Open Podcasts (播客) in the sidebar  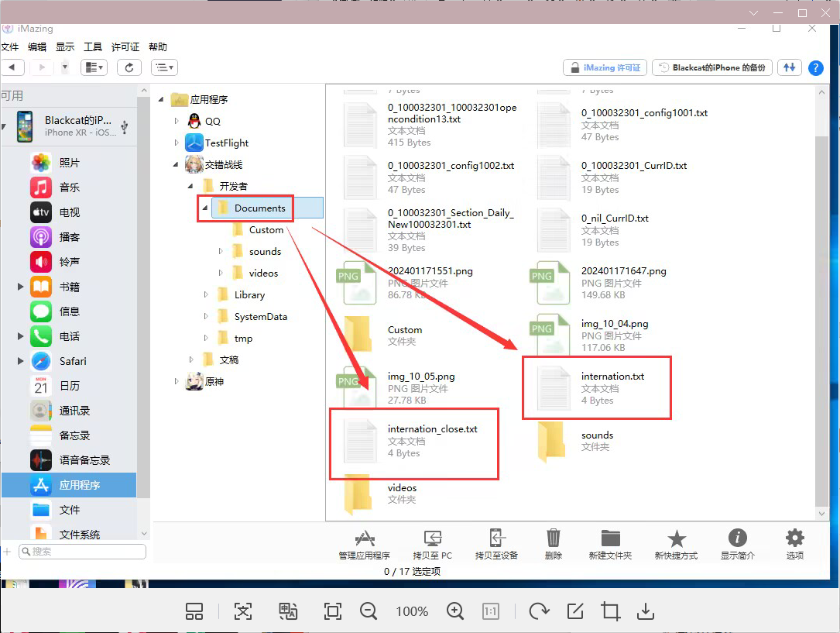coord(69,237)
